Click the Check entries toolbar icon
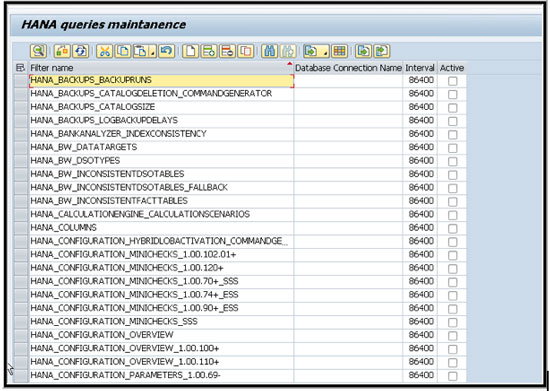Screen dimensions: 550x391 coord(62,51)
